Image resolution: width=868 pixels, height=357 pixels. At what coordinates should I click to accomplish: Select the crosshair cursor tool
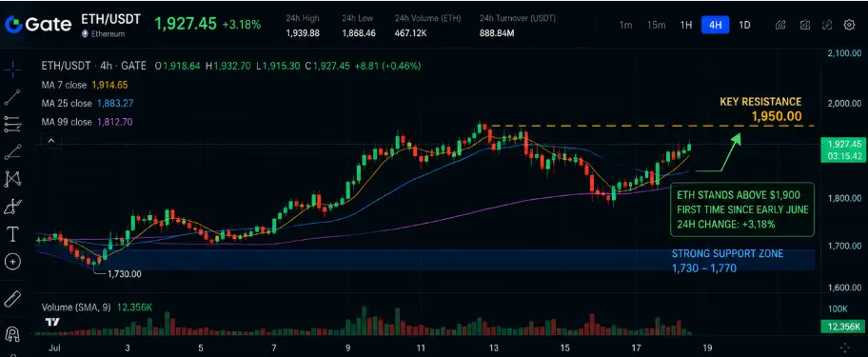[x=12, y=69]
